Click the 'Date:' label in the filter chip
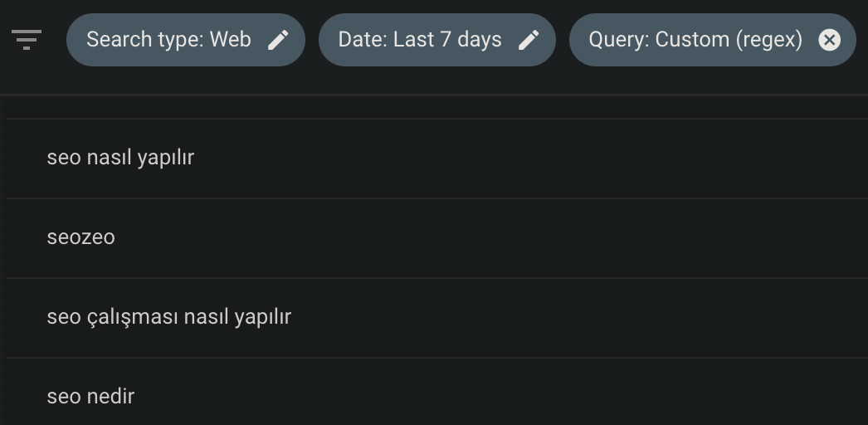Viewport: 868px width, 425px height. 363,40
